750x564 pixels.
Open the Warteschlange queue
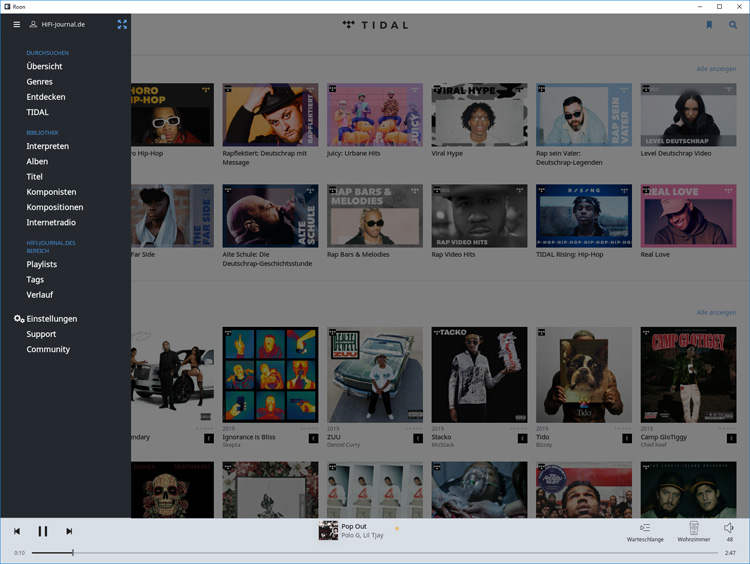coord(645,532)
